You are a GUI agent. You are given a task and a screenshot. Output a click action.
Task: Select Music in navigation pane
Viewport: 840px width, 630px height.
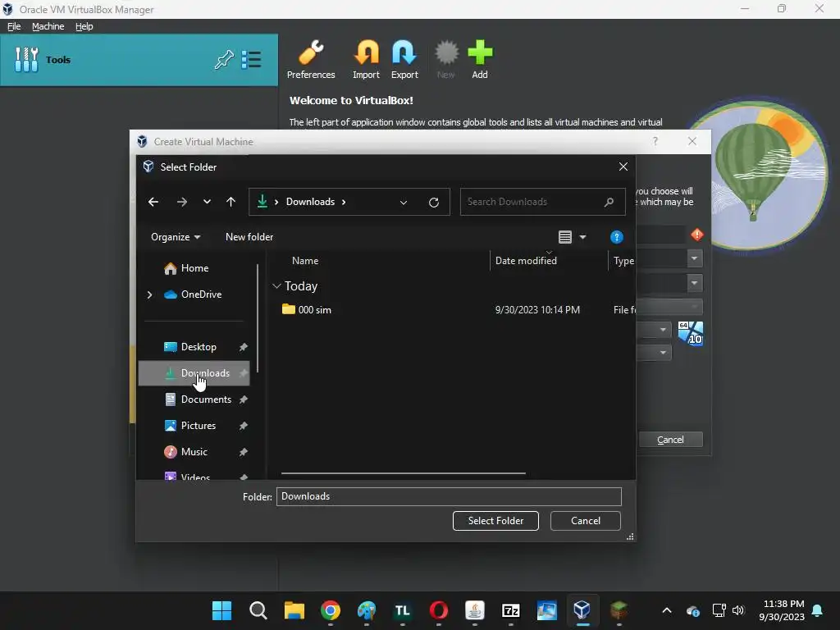pyautogui.click(x=194, y=452)
